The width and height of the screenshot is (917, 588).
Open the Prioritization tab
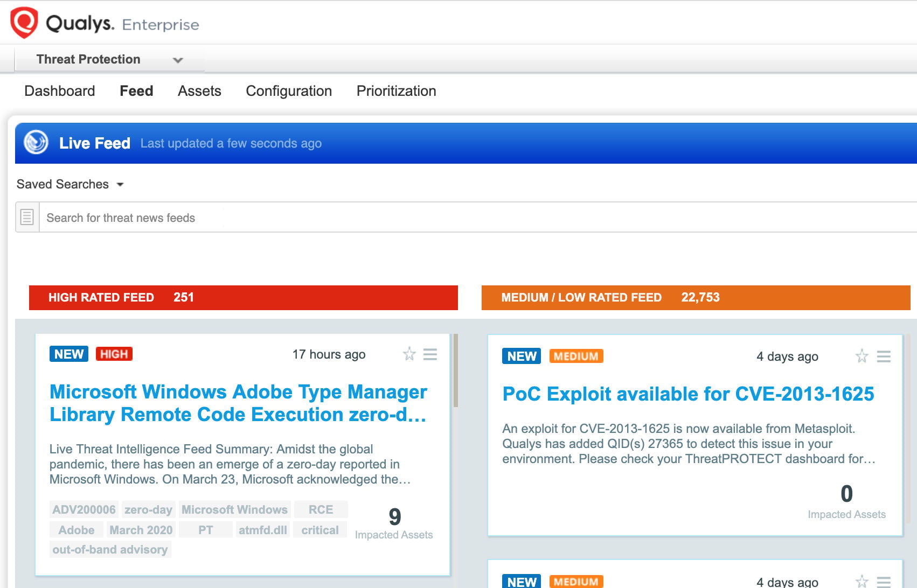[397, 91]
